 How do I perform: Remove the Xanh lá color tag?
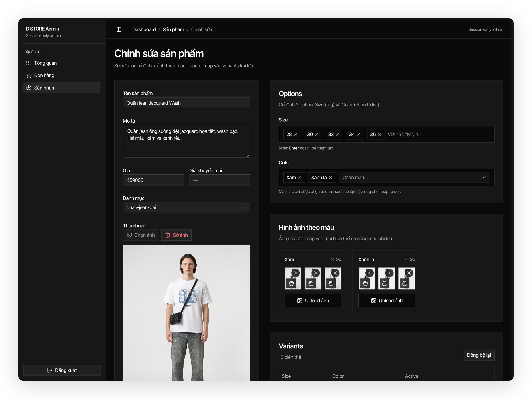pyautogui.click(x=331, y=177)
